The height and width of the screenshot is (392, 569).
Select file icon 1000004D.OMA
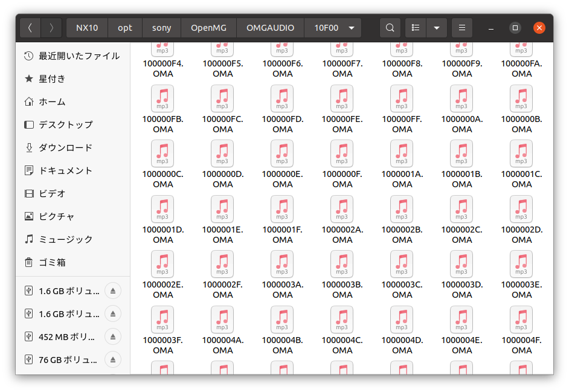point(402,320)
